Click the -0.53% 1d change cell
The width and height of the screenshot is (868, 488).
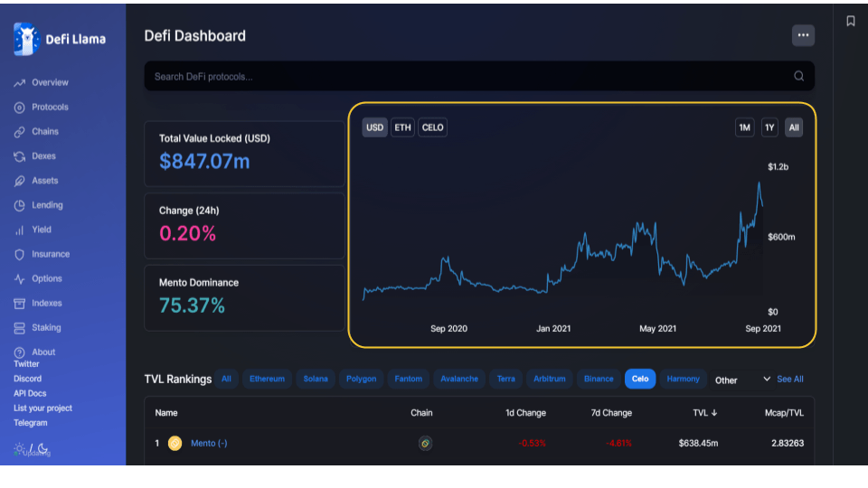pyautogui.click(x=532, y=443)
